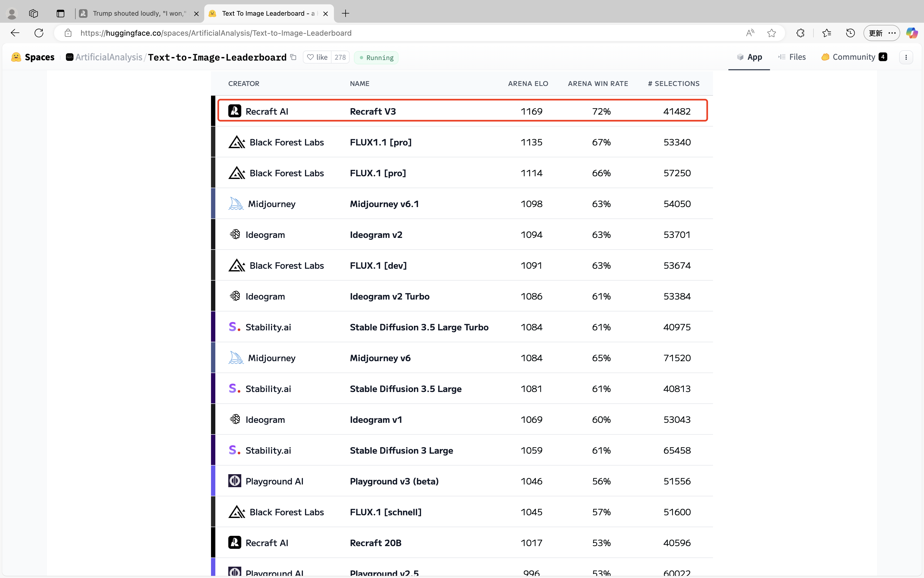Open the favorites list icon
The width and height of the screenshot is (924, 578).
[826, 33]
